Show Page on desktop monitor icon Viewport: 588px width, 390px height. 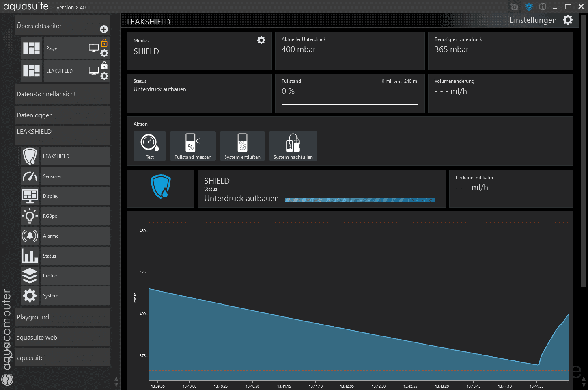[94, 48]
